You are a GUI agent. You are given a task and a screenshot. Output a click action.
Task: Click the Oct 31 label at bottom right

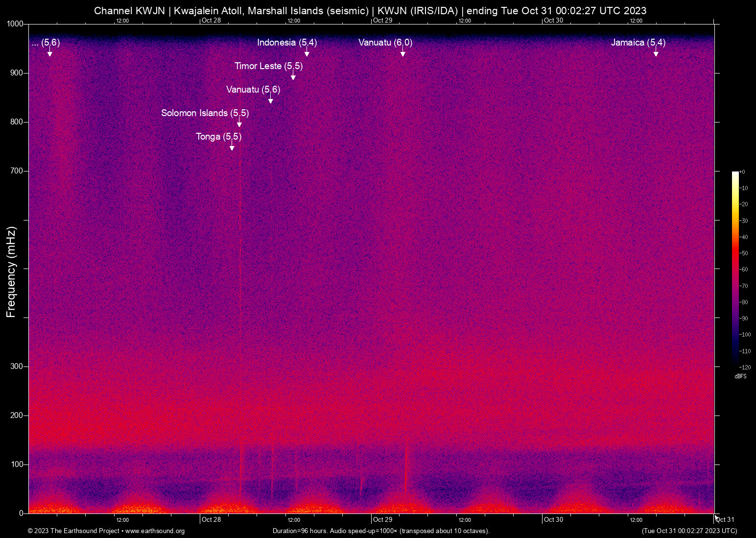coord(725,519)
